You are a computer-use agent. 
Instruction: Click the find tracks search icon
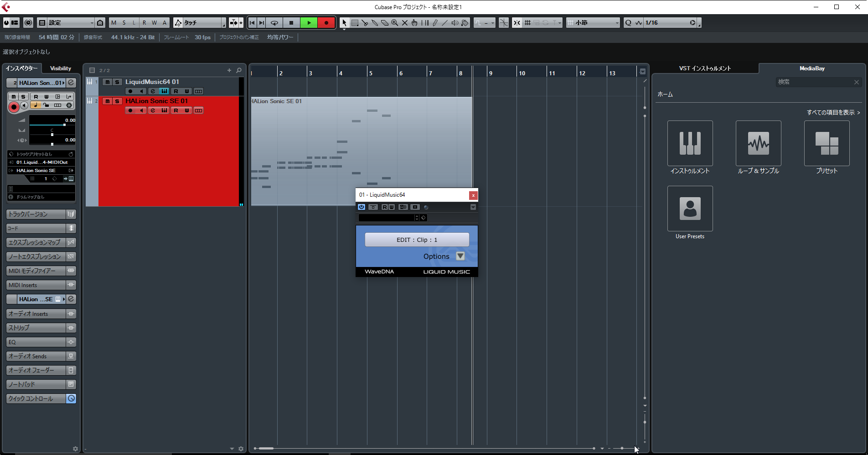239,70
